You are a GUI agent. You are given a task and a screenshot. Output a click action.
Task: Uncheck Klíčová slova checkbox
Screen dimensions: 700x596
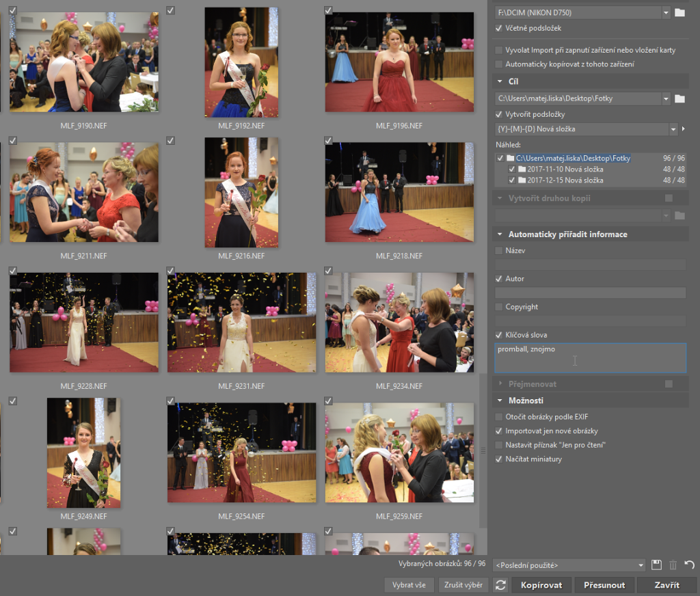(x=498, y=335)
